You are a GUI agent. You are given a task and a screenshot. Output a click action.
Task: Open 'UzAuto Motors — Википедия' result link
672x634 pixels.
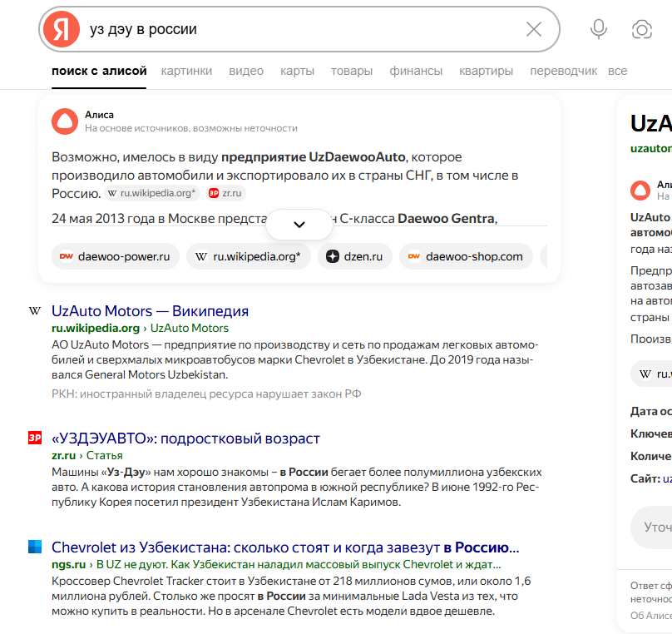[x=150, y=311]
